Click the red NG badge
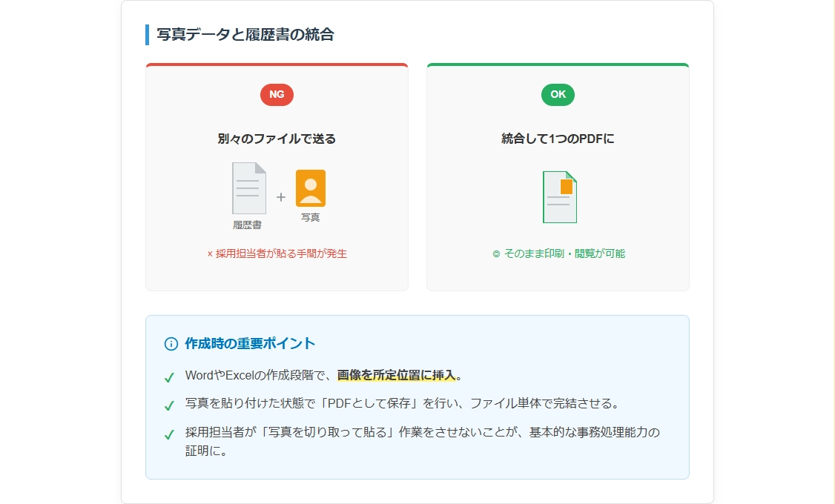 pos(277,95)
